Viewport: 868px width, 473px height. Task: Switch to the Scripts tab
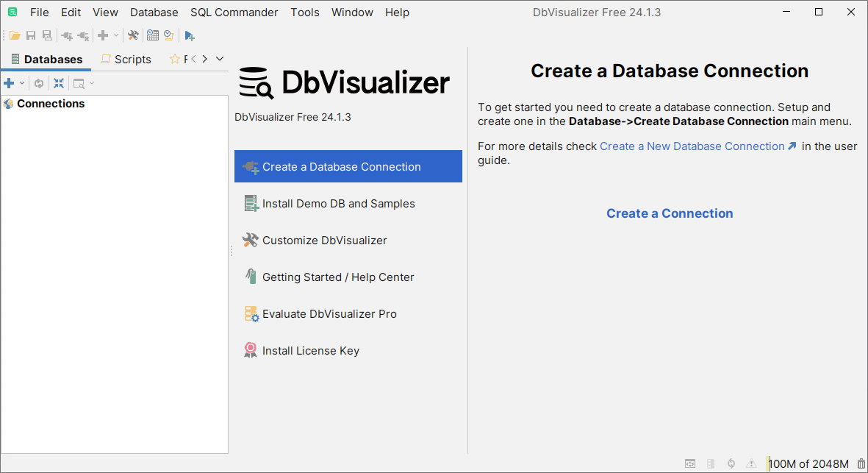pos(126,60)
